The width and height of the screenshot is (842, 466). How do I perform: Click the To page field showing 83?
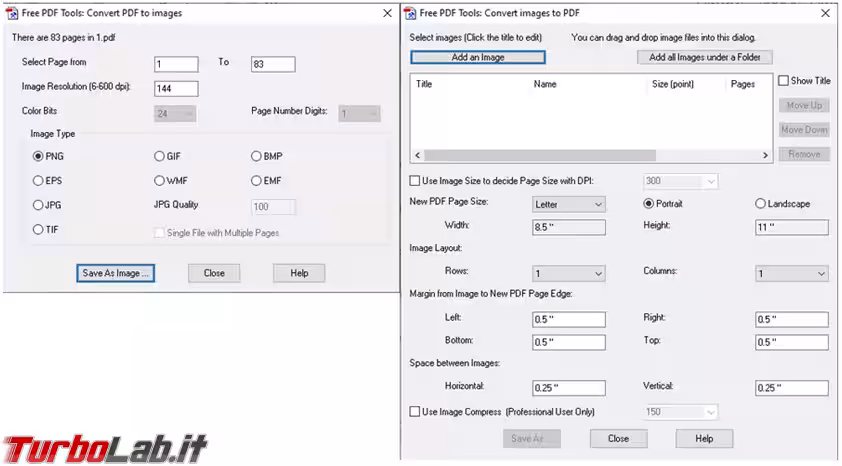(x=273, y=64)
